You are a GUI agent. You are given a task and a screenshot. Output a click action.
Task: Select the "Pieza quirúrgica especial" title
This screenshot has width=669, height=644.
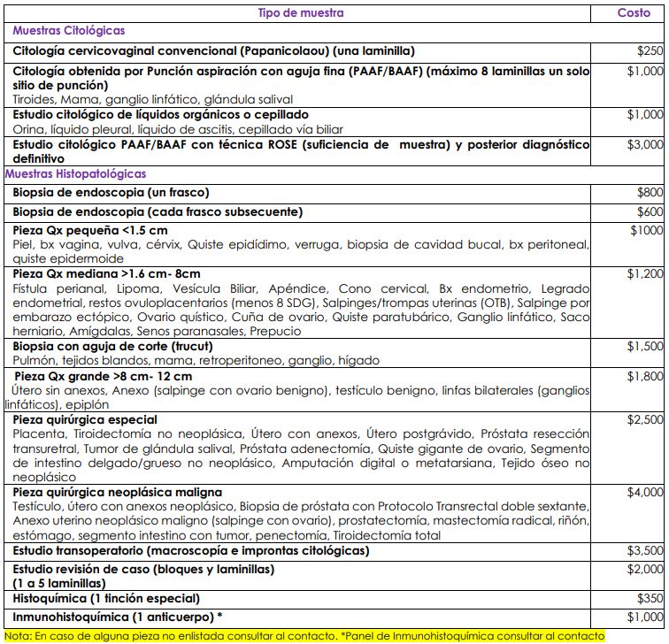85,419
